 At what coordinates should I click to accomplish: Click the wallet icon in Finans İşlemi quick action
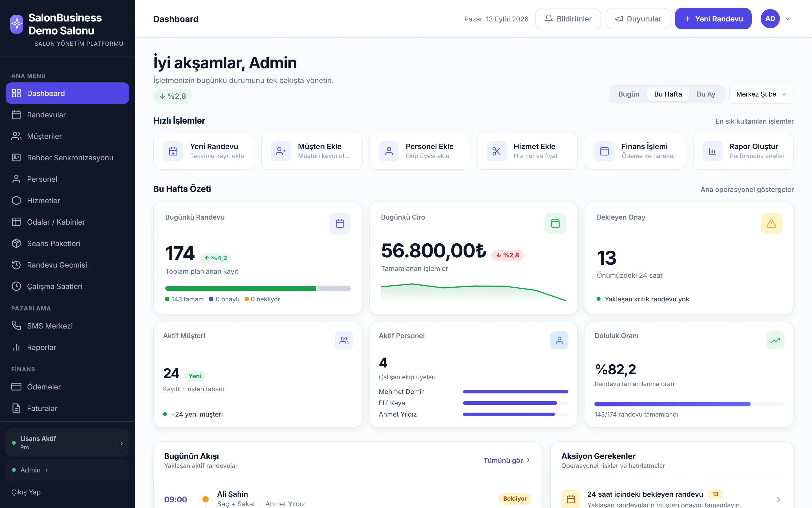click(604, 151)
